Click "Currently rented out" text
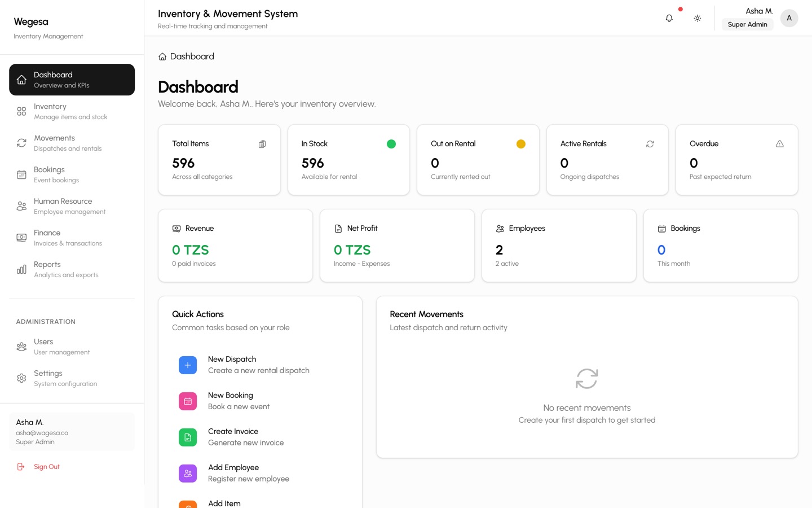Viewport: 812px width, 508px height. [460, 177]
